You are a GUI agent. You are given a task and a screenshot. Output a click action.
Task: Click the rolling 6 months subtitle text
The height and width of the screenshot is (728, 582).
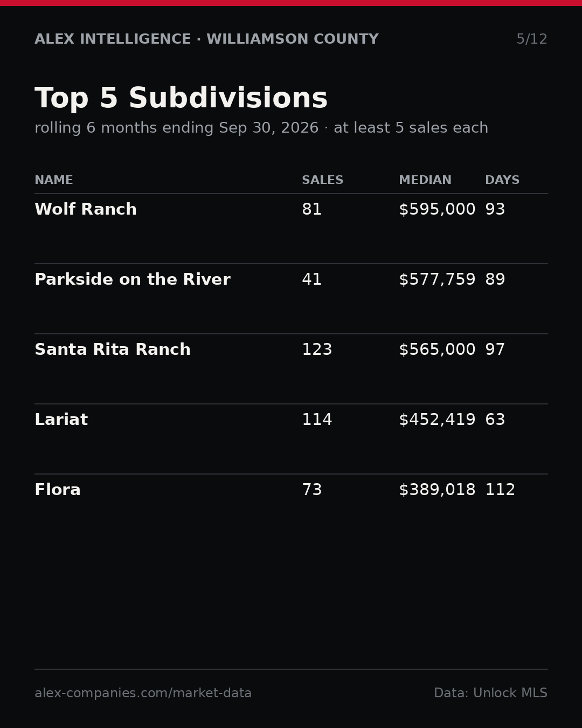tap(261, 128)
